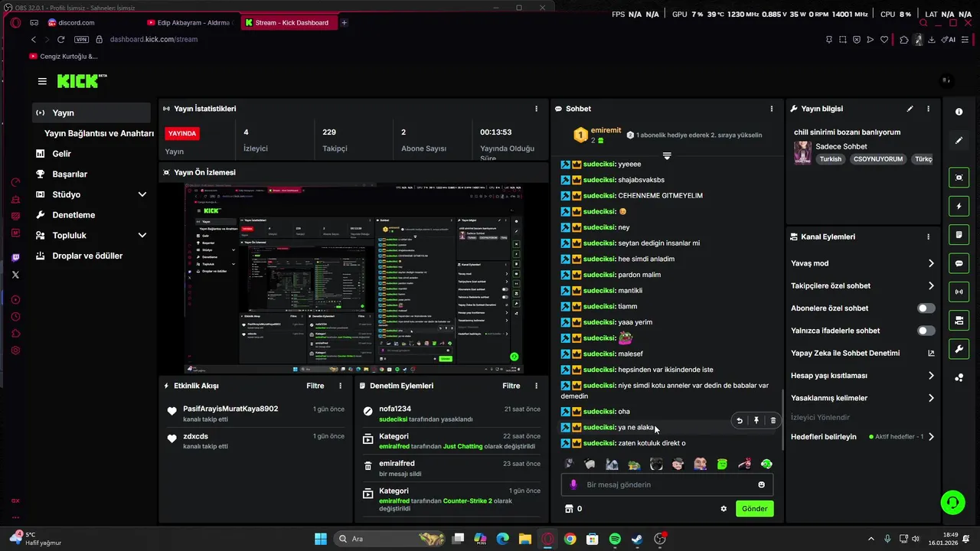Open Windows Start menu on taskbar
The image size is (980, 551).
click(320, 539)
